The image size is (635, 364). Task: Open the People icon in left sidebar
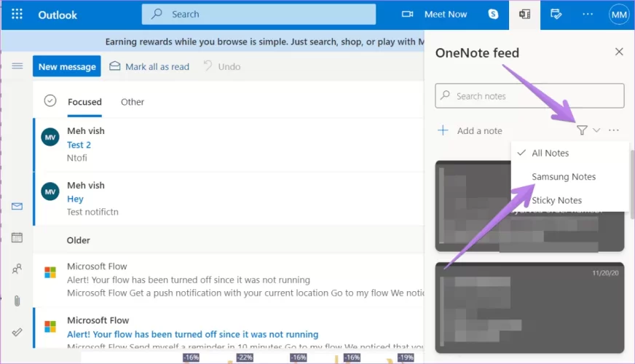(17, 269)
